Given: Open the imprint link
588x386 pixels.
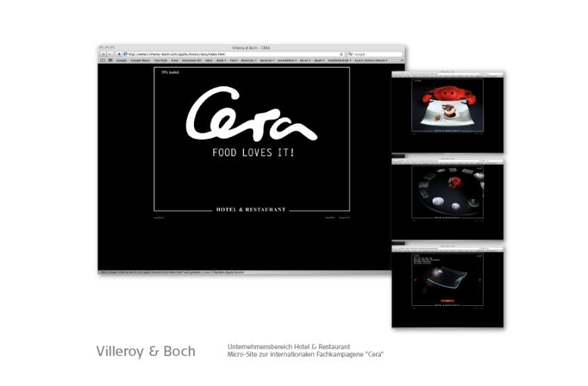Looking at the screenshot, I should (344, 218).
